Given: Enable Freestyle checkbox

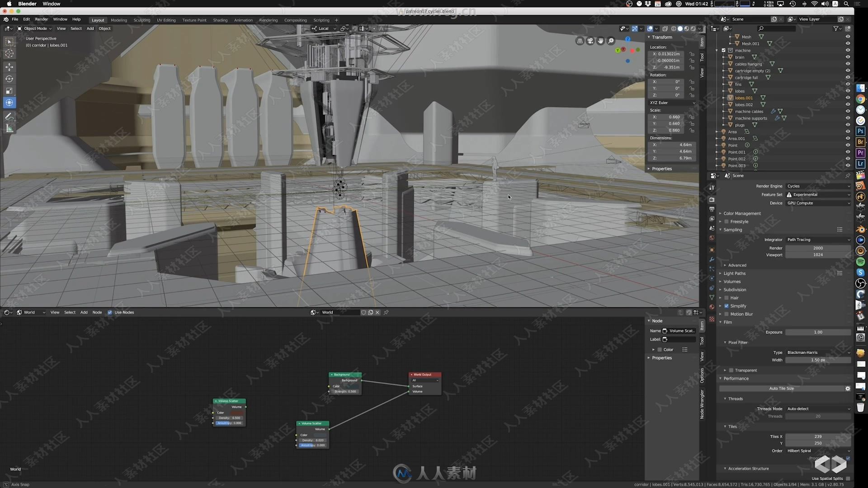Looking at the screenshot, I should coord(726,222).
